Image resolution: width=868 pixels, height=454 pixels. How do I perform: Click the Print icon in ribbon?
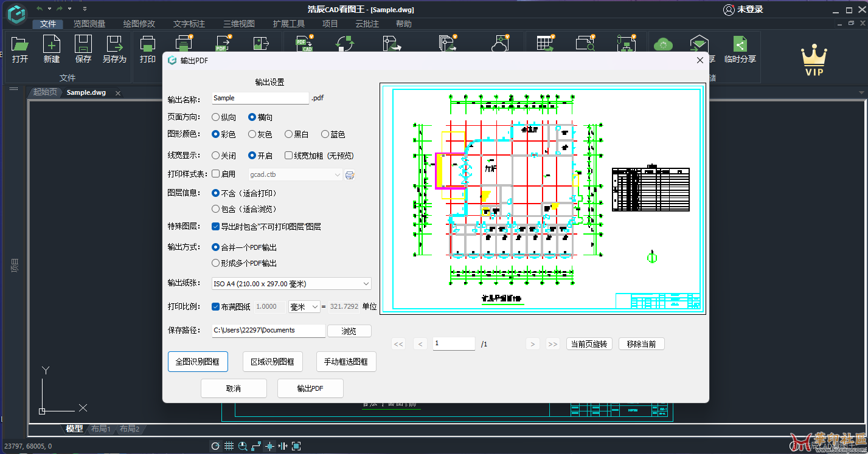tap(148, 44)
